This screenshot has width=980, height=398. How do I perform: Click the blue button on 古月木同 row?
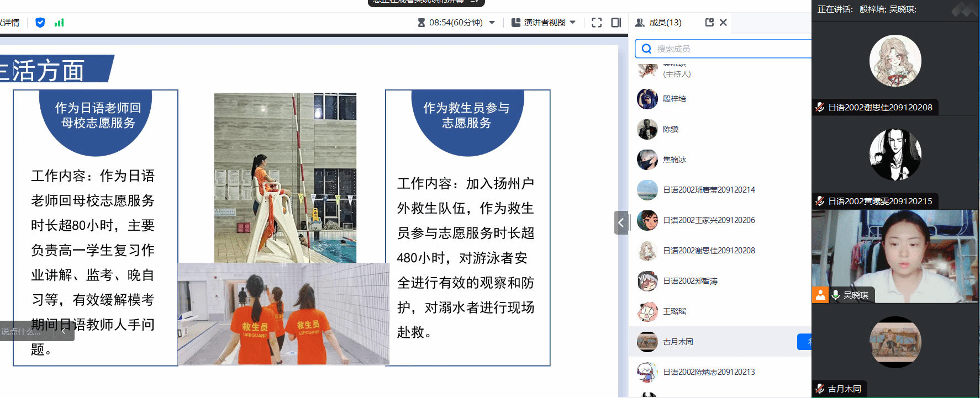pyautogui.click(x=804, y=342)
